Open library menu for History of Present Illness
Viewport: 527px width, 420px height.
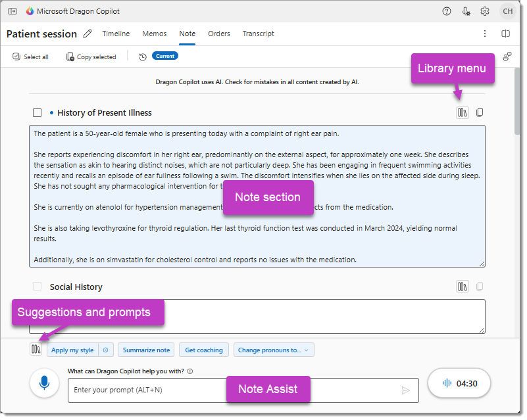pyautogui.click(x=463, y=113)
